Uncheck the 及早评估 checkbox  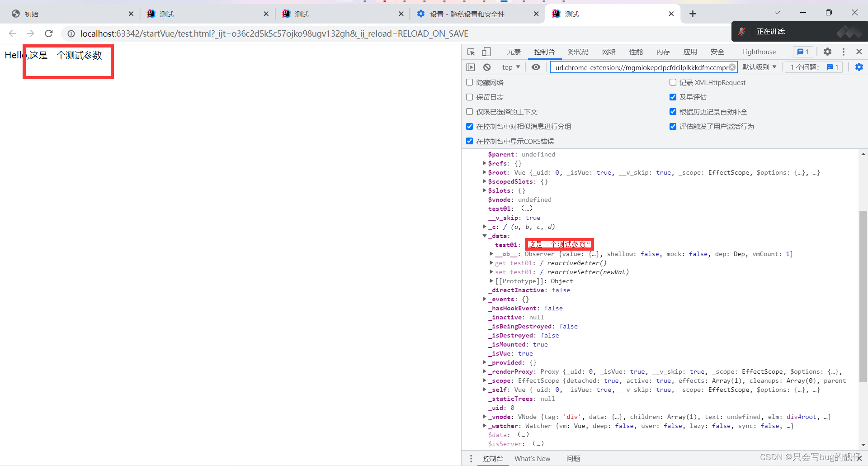click(673, 97)
